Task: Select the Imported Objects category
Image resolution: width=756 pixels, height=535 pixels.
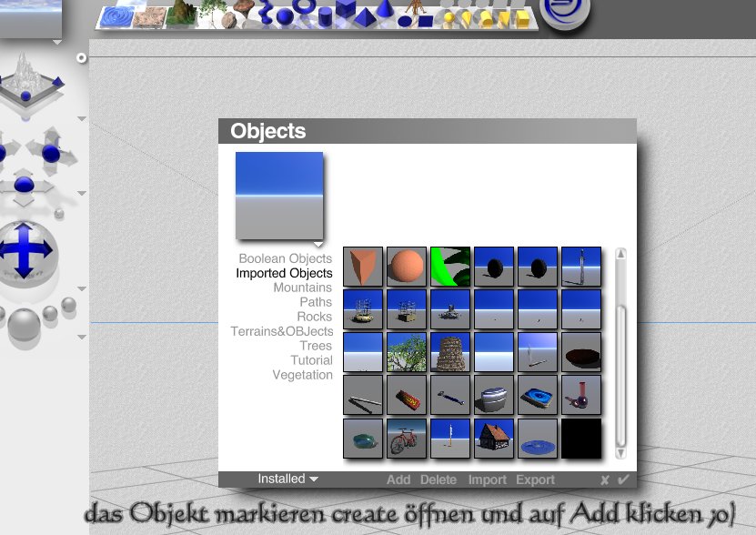Action: 284,273
